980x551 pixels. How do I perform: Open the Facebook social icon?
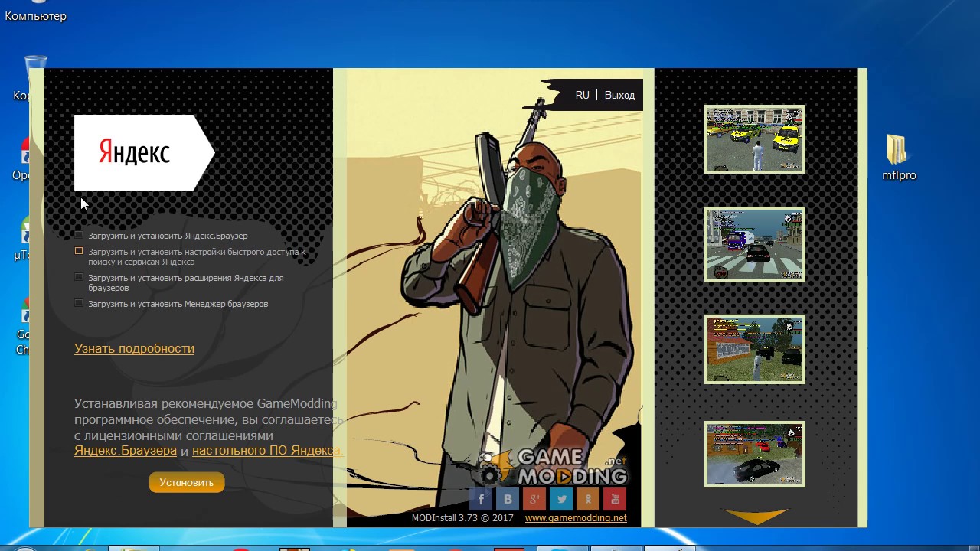pyautogui.click(x=481, y=499)
